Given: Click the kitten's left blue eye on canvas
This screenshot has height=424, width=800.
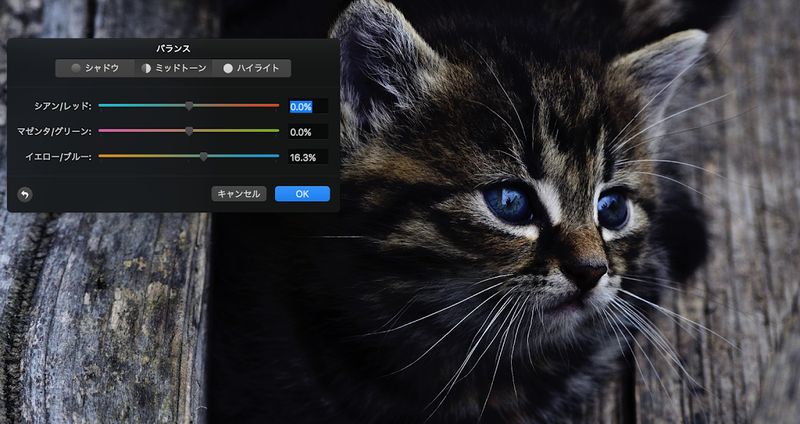Looking at the screenshot, I should 507,202.
